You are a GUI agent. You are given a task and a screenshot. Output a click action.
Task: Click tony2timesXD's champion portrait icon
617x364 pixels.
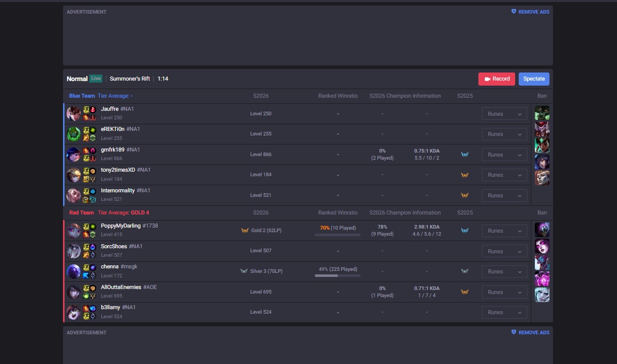(74, 174)
